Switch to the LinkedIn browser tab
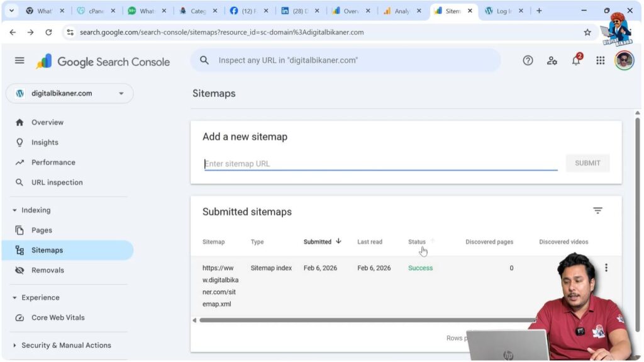The width and height of the screenshot is (644, 362). pos(299,11)
